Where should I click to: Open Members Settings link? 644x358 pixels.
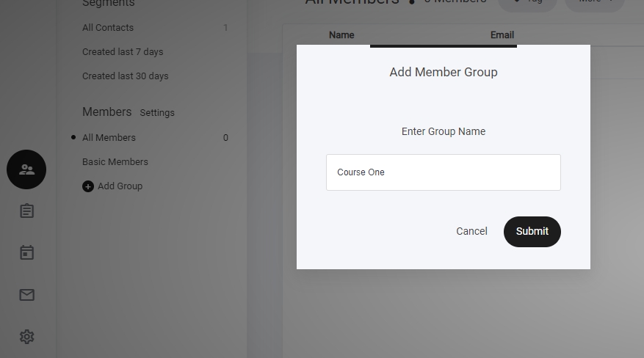click(x=157, y=113)
